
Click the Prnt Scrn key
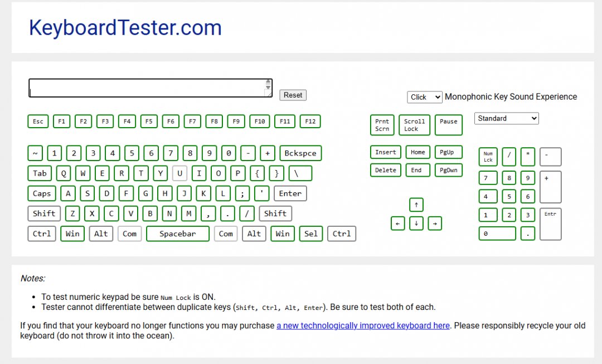click(382, 125)
